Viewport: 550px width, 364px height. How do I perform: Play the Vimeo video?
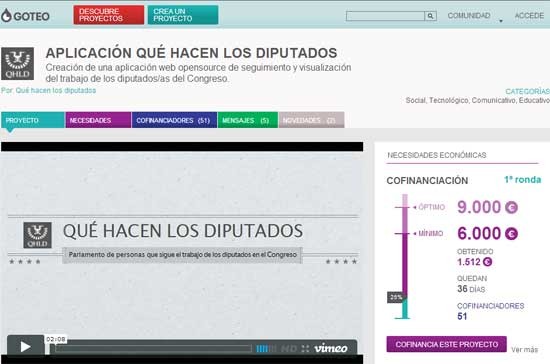[x=26, y=346]
